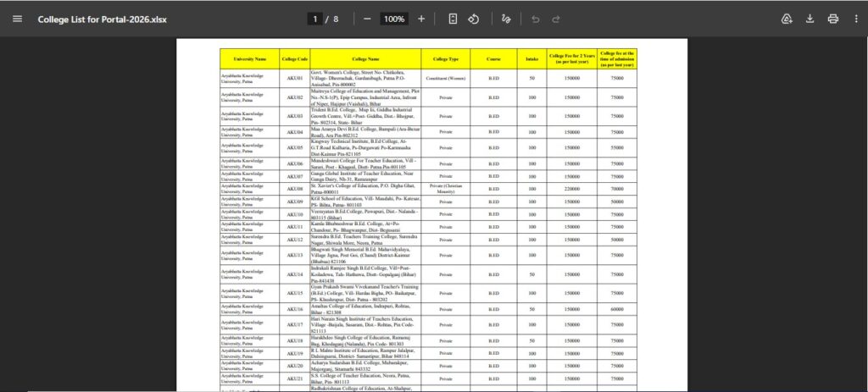The width and height of the screenshot is (868, 392).
Task: Download the PDF file
Action: click(x=810, y=19)
